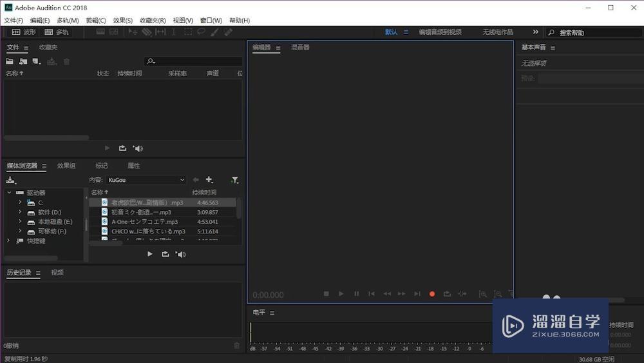Open the 效果(S) menu
The height and width of the screenshot is (363, 644).
point(123,20)
